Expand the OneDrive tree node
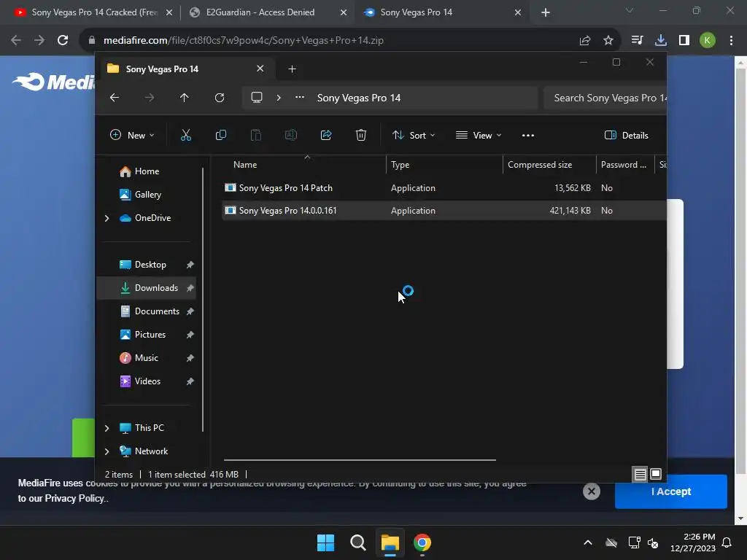The width and height of the screenshot is (747, 560). (107, 218)
